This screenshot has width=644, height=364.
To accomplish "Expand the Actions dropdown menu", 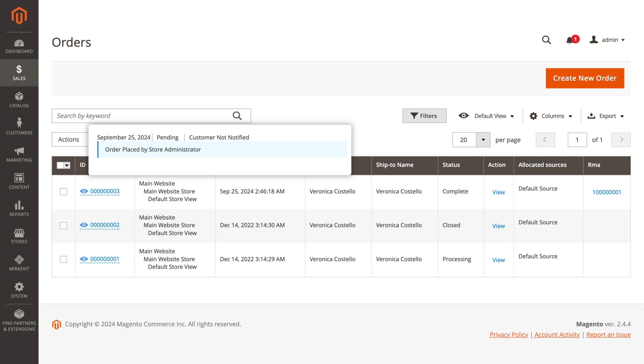I will click(x=69, y=139).
